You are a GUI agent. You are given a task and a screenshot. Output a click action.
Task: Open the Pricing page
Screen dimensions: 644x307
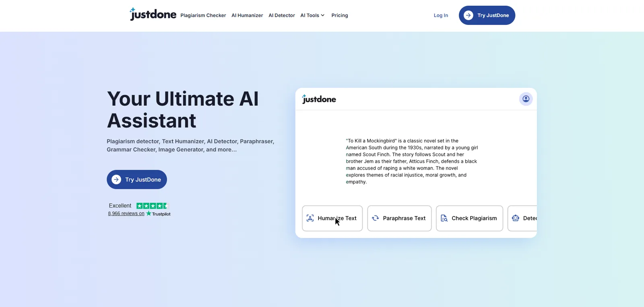coord(340,15)
